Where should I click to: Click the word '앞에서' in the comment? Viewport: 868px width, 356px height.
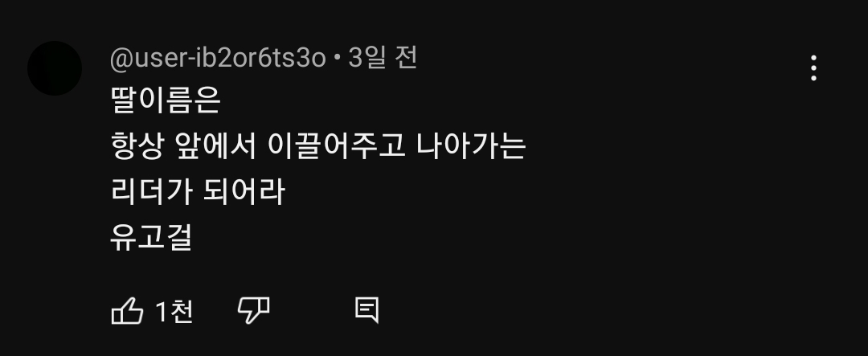(216, 146)
